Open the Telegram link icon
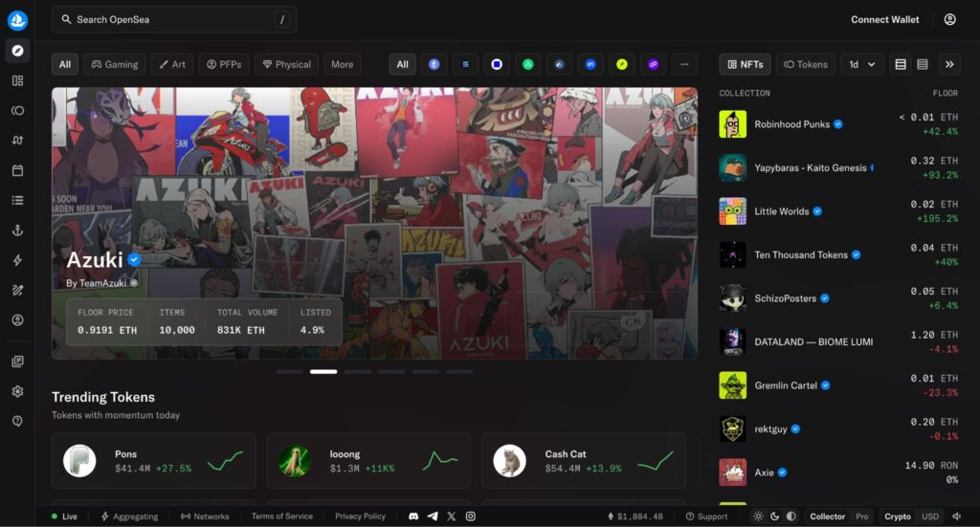Image resolution: width=980 pixels, height=527 pixels. pyautogui.click(x=433, y=516)
